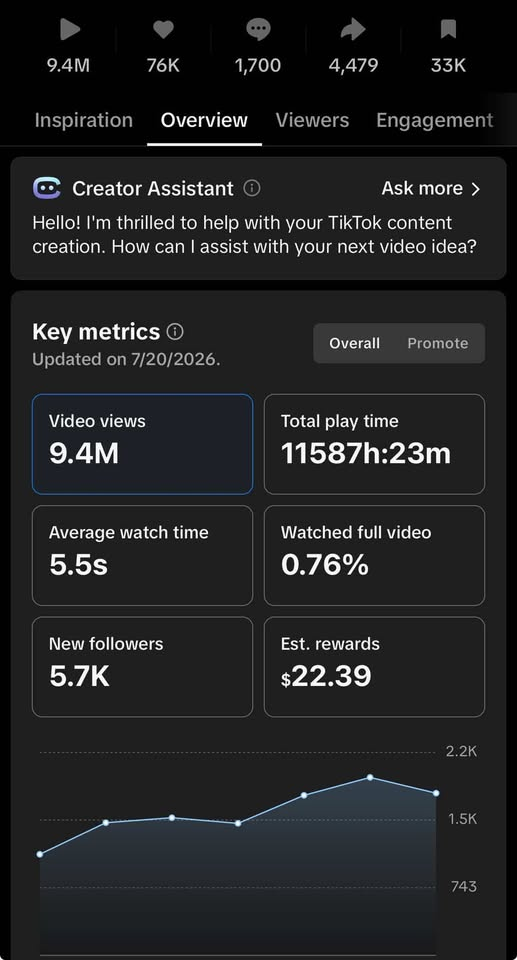
Task: Open the info icon beside Creator Assistant
Action: 252,187
